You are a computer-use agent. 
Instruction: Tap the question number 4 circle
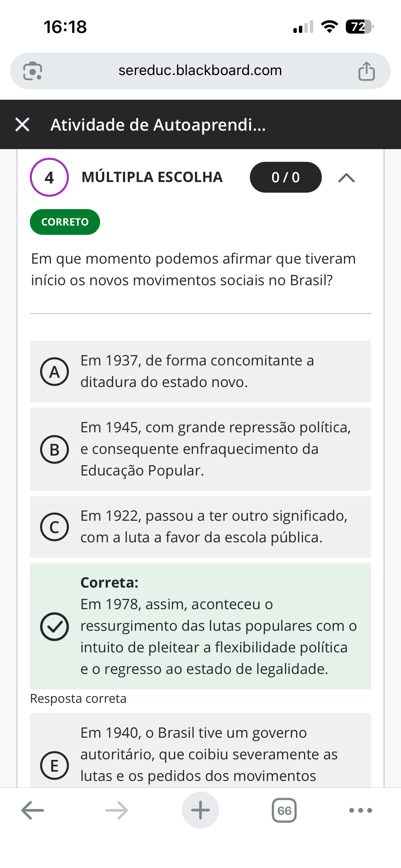point(49,177)
